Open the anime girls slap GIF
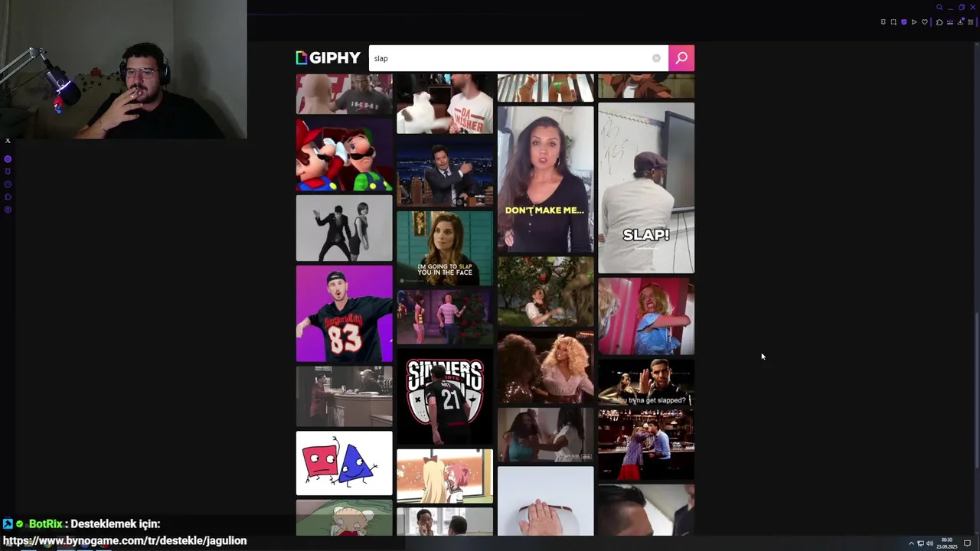Image resolution: width=980 pixels, height=551 pixels. [x=445, y=476]
